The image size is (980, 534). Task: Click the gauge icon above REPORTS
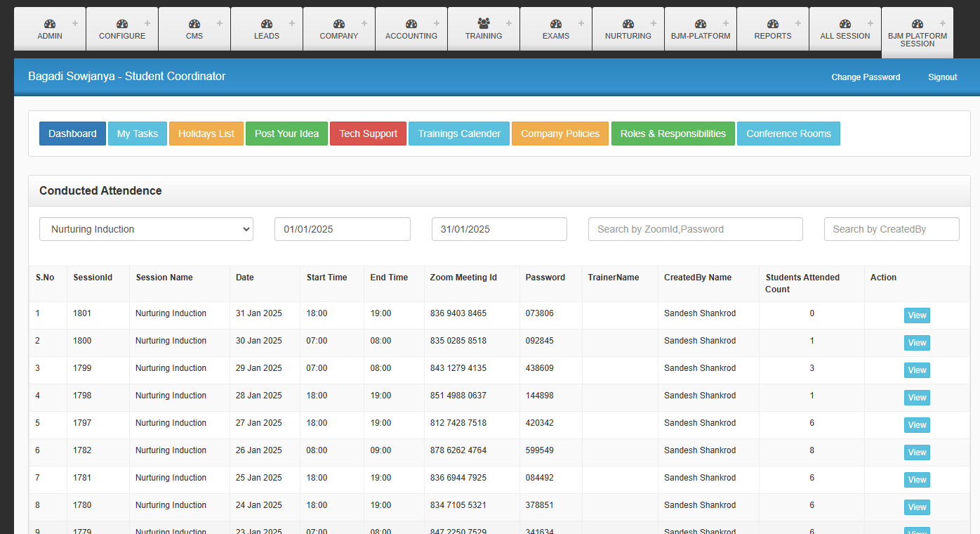773,24
